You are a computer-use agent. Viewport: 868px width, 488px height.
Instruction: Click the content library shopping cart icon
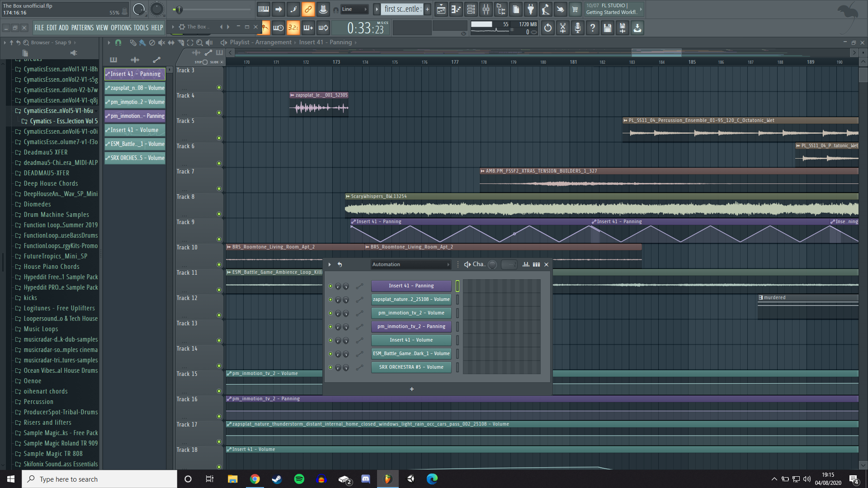[x=575, y=9]
